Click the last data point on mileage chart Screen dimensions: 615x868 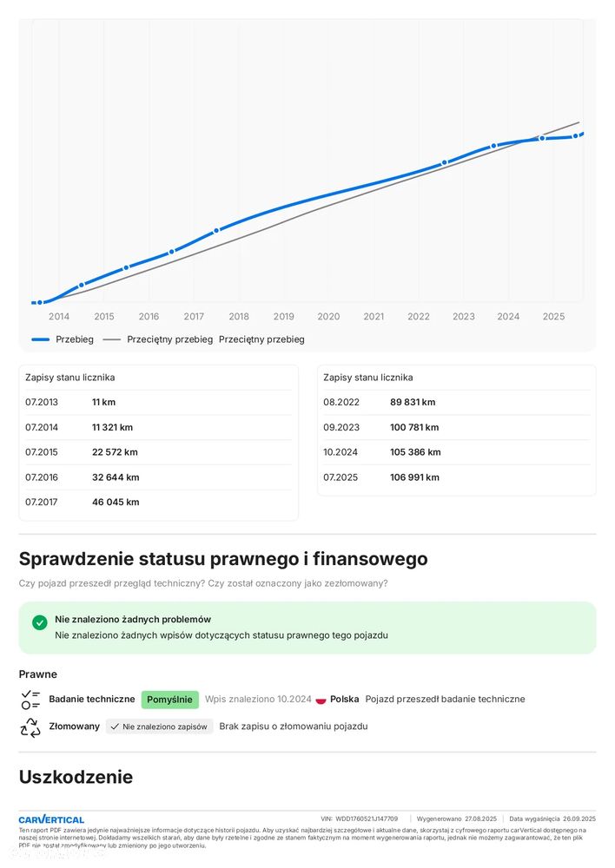(575, 135)
